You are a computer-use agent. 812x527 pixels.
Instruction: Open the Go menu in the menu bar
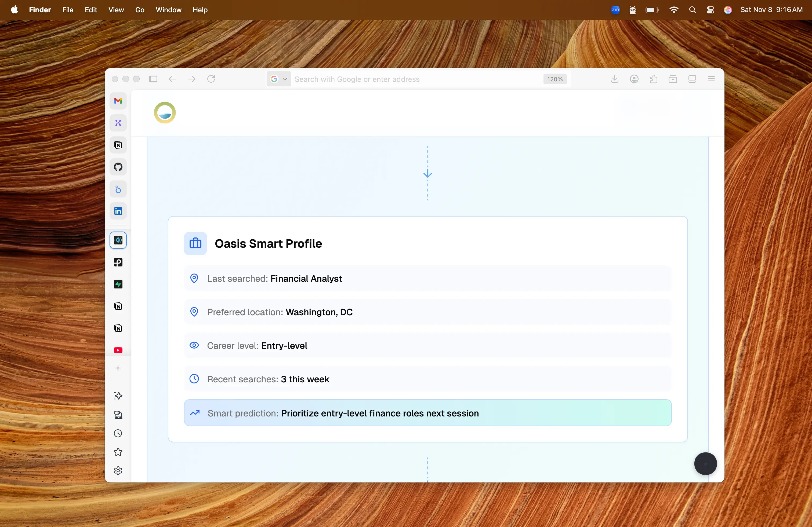pos(140,10)
